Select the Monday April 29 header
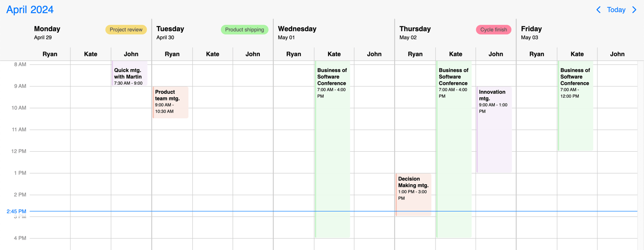644x250 pixels. click(47, 33)
